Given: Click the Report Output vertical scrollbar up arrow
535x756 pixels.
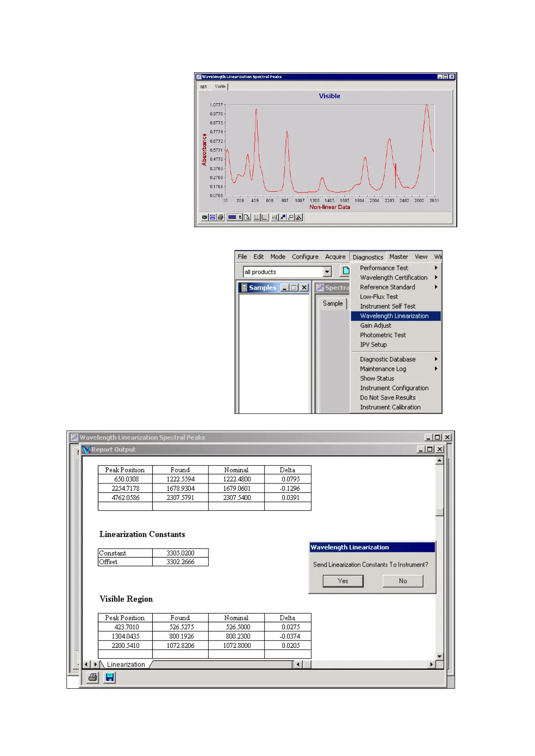Looking at the screenshot, I should coord(440,460).
